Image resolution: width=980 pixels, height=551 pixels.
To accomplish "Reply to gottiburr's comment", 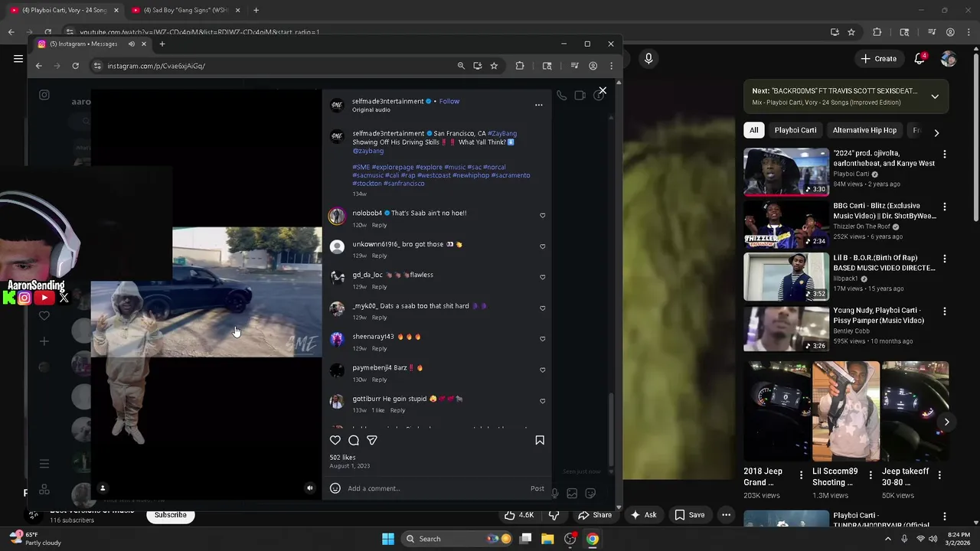I will [397, 410].
